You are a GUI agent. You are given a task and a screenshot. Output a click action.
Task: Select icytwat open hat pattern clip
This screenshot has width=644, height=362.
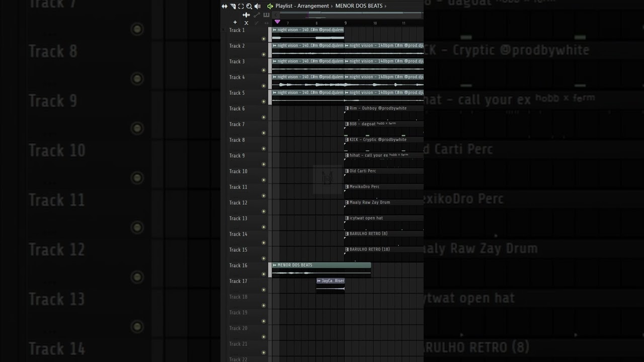[x=384, y=222]
